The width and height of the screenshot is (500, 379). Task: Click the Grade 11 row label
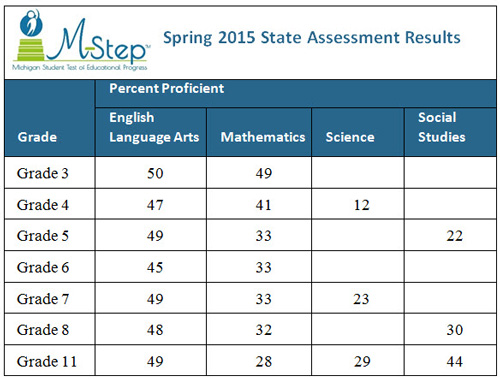pyautogui.click(x=47, y=362)
